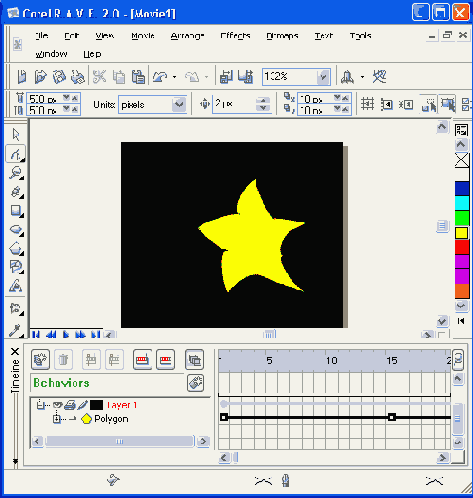Select the Shape tool in toolbox
Screen dimensions: 473x498
[x=15, y=154]
